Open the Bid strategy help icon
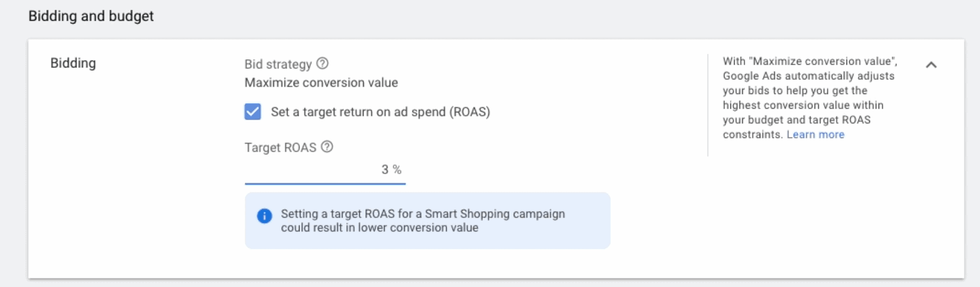Image resolution: width=980 pixels, height=287 pixels. click(x=322, y=64)
